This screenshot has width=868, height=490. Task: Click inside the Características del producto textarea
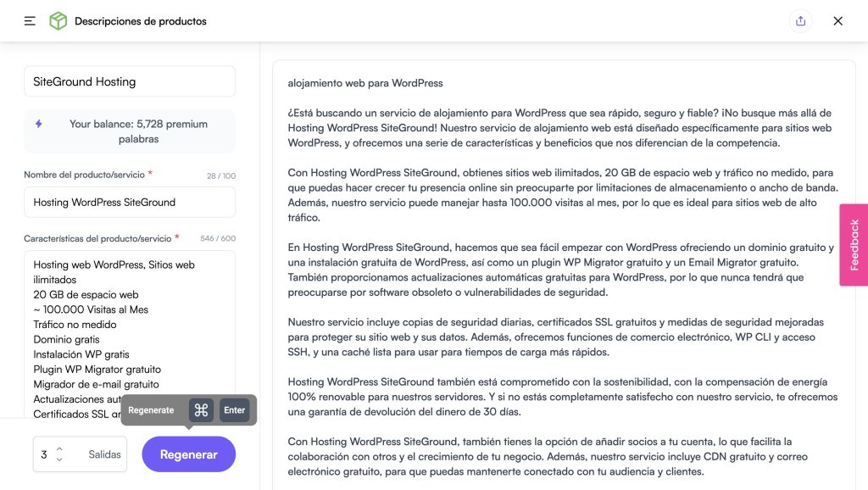pyautogui.click(x=130, y=334)
